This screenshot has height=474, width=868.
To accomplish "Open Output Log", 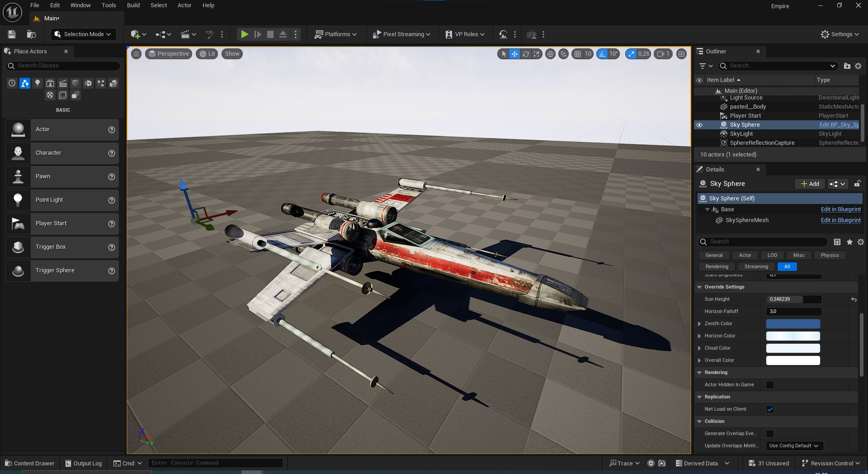I will point(84,464).
